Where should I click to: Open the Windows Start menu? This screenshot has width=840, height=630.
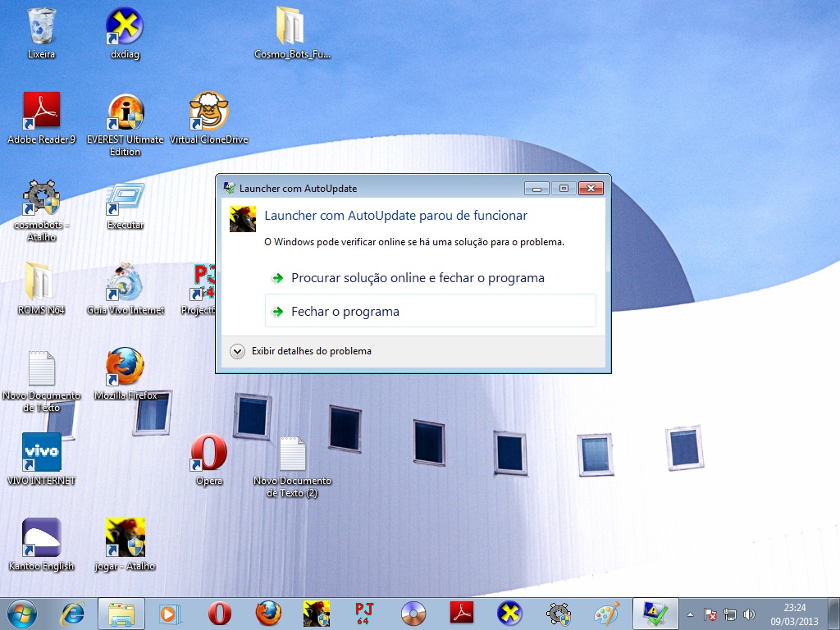tap(21, 614)
